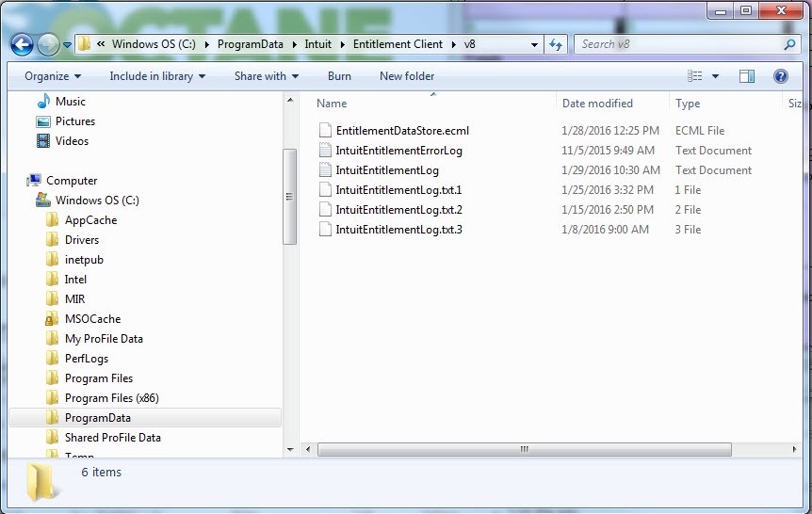The height and width of the screenshot is (514, 812).
Task: Open the Music library in the sidebar
Action: 71,102
